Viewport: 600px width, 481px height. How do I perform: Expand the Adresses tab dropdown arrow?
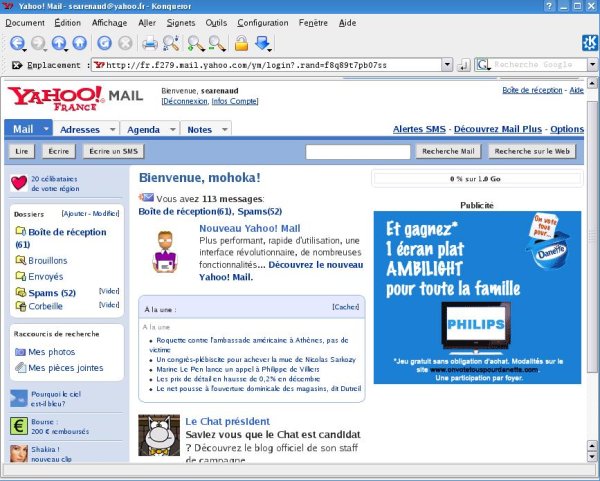pos(112,129)
